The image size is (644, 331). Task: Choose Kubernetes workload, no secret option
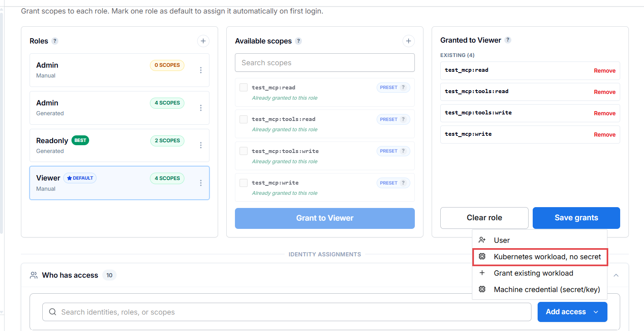click(540, 257)
